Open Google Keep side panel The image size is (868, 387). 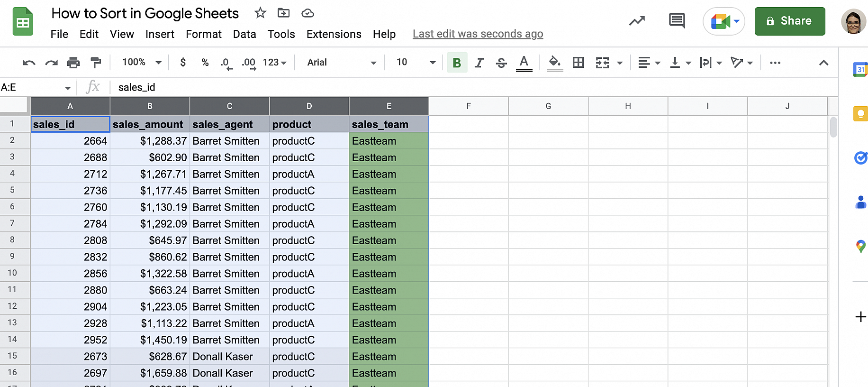[x=860, y=114]
